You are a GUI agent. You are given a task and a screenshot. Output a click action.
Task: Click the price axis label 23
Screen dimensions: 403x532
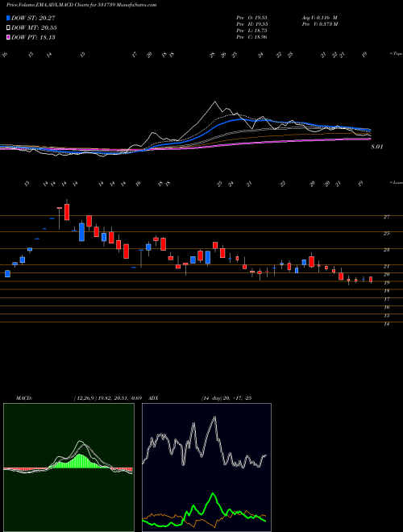tap(386, 250)
